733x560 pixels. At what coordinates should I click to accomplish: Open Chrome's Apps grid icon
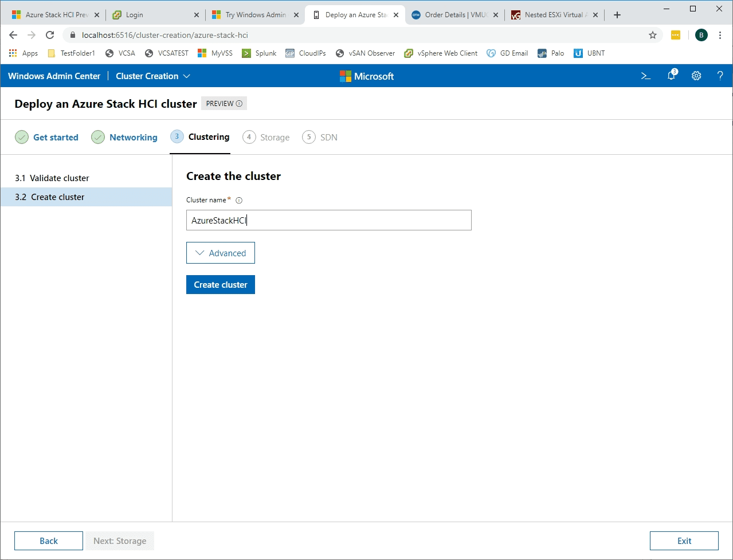pos(13,53)
